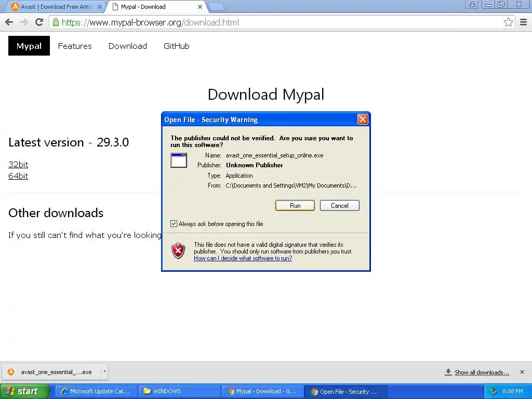Close the Avast tab
This screenshot has width=532, height=399.
[99, 7]
